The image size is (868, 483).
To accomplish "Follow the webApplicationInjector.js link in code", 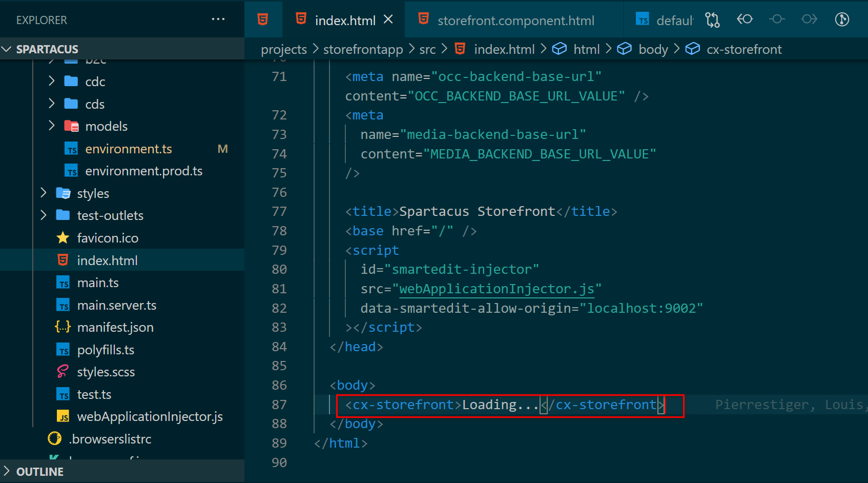I will [497, 289].
